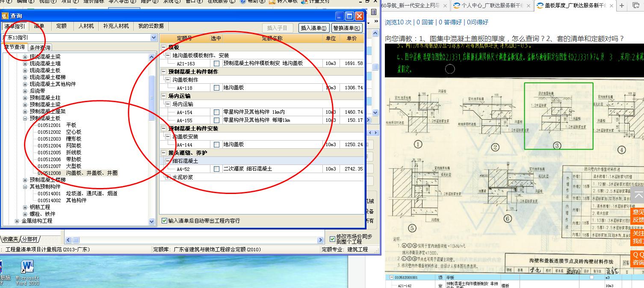Open new browser tab with plus icon
Image resolution: width=644 pixels, height=288 pixels.
coord(622,6)
